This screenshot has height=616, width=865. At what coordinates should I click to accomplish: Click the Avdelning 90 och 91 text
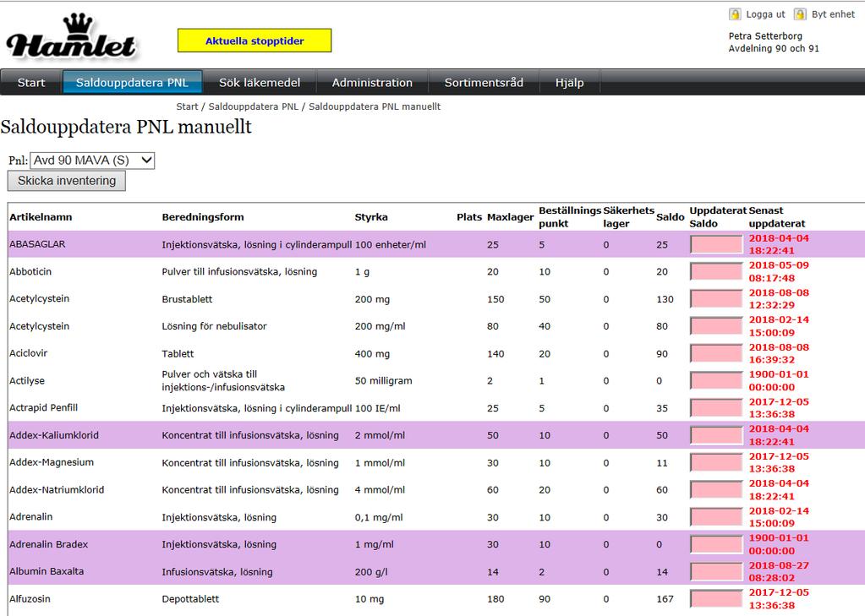(774, 48)
